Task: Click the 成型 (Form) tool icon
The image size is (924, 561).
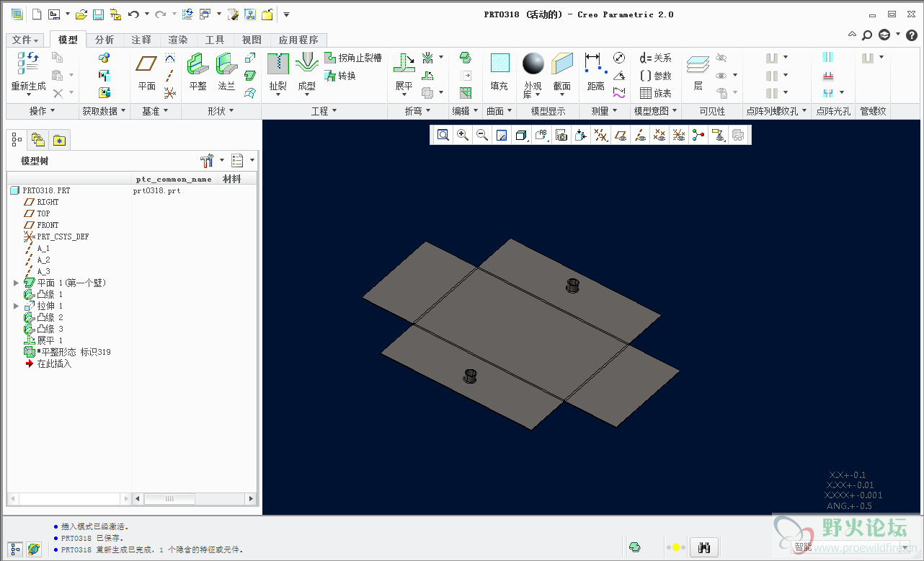Action: [x=306, y=64]
